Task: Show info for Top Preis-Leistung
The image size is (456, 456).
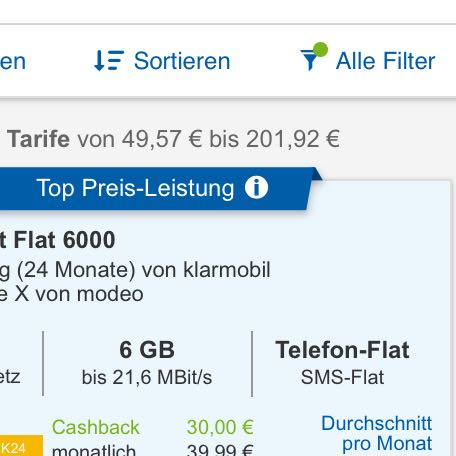Action: click(256, 188)
